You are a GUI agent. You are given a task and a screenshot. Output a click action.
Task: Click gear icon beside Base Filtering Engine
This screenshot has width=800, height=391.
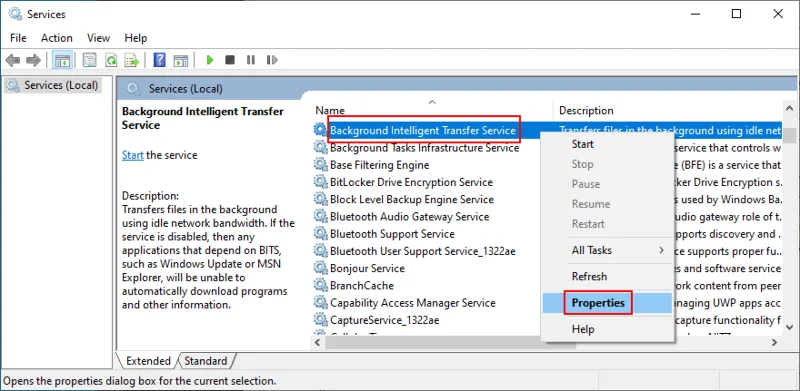[x=320, y=165]
